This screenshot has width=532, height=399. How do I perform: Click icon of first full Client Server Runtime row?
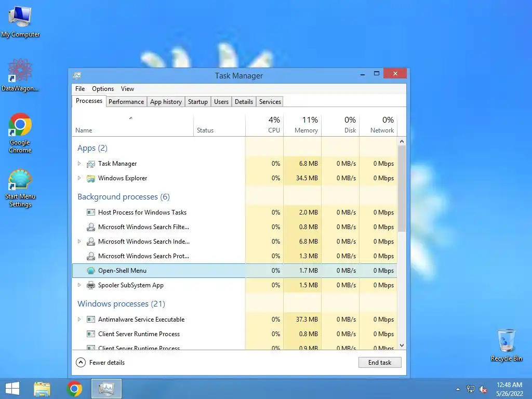click(x=90, y=334)
